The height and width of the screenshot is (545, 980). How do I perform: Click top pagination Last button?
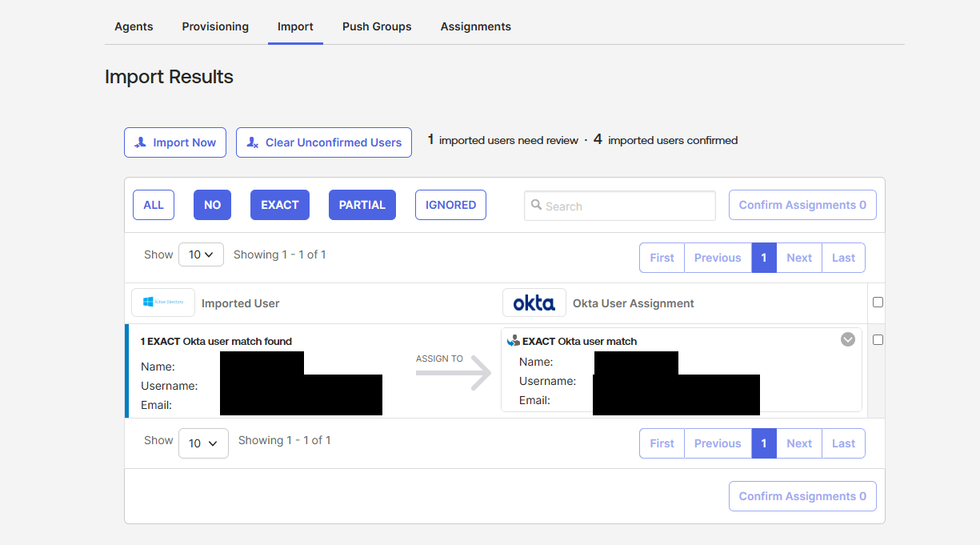[843, 258]
